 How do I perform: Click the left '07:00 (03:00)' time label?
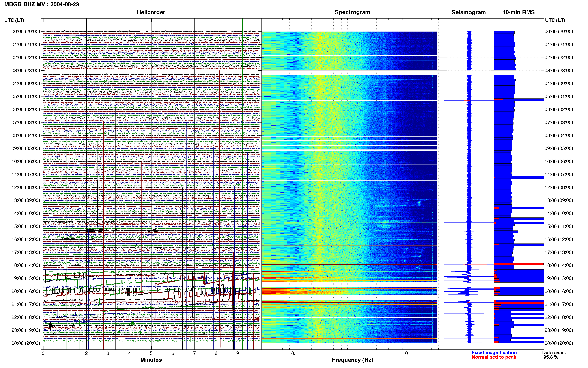pos(26,122)
